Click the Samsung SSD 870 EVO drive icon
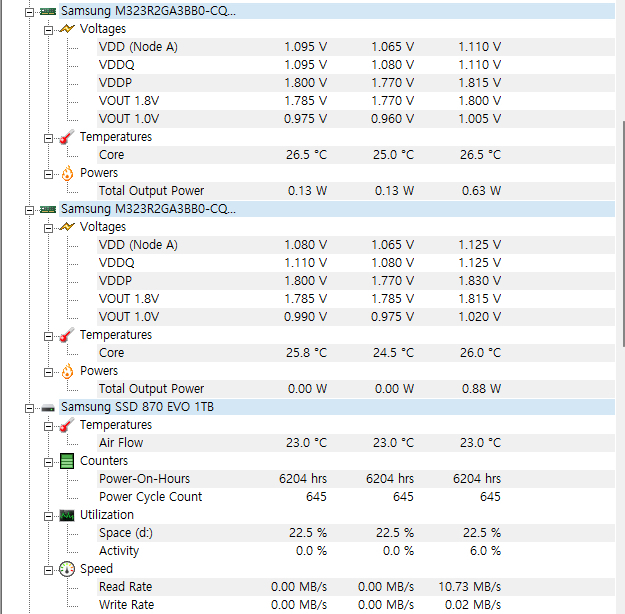This screenshot has width=625, height=614. point(47,407)
